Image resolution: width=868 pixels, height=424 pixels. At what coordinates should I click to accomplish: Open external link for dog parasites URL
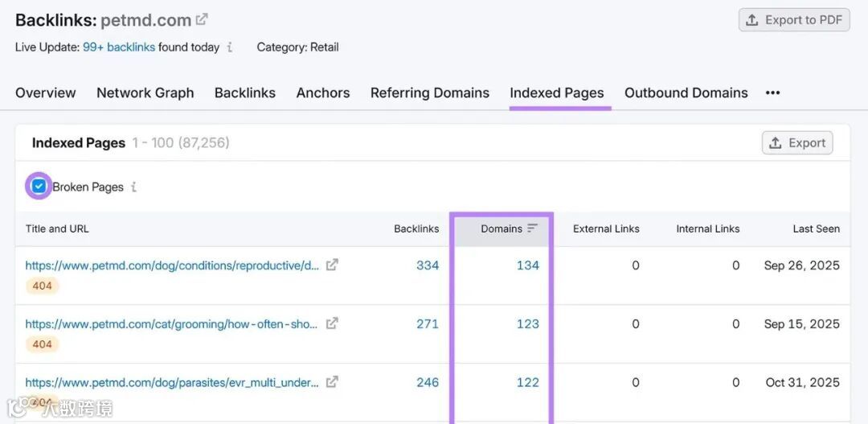coord(332,382)
